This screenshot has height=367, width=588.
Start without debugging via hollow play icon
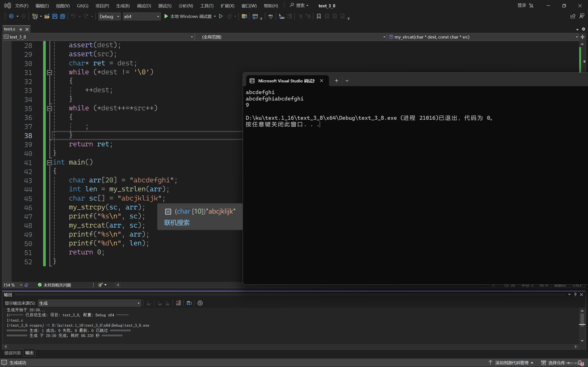221,17
